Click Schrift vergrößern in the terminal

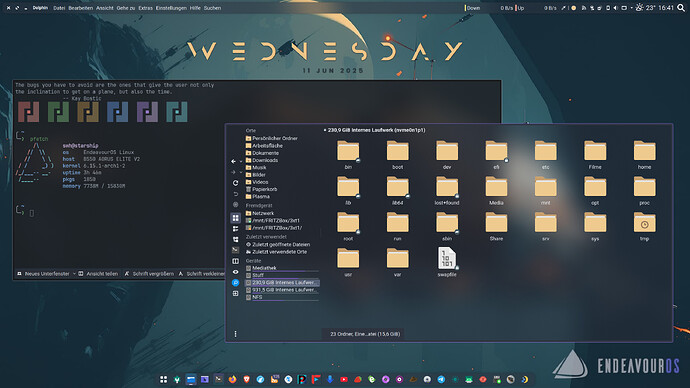click(x=149, y=274)
